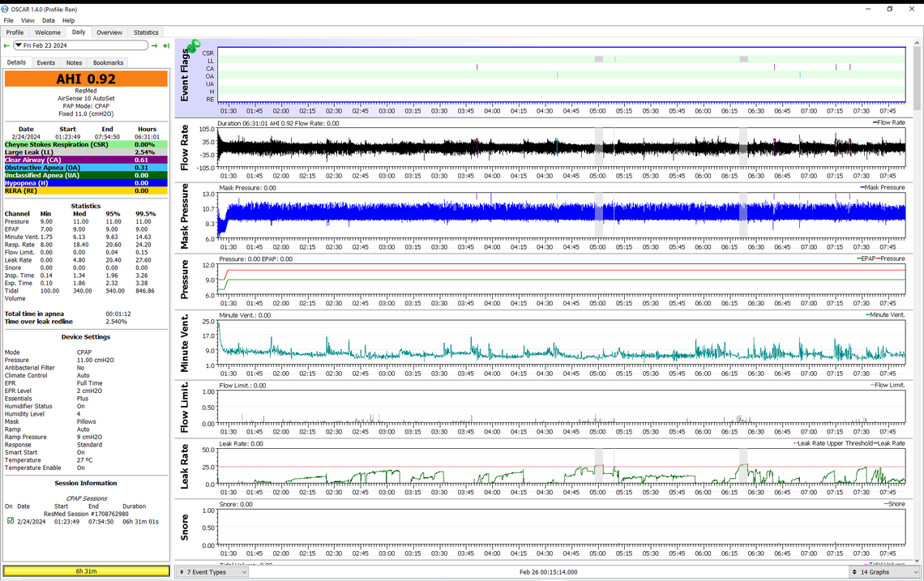This screenshot has width=924, height=581.
Task: Click the Unclassified Apnea (UA) event row
Action: pos(86,175)
